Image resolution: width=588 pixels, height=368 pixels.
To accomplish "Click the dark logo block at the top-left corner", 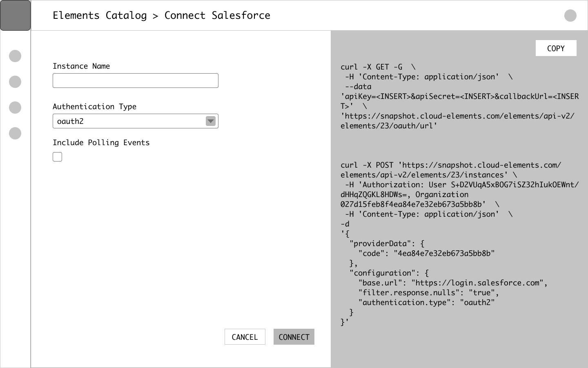I will [15, 15].
